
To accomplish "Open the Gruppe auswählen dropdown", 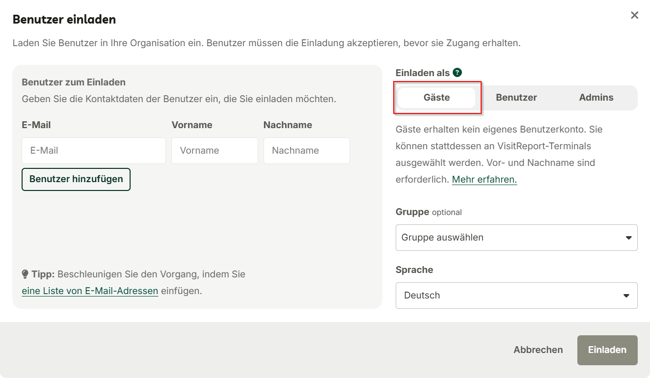I will tap(516, 237).
